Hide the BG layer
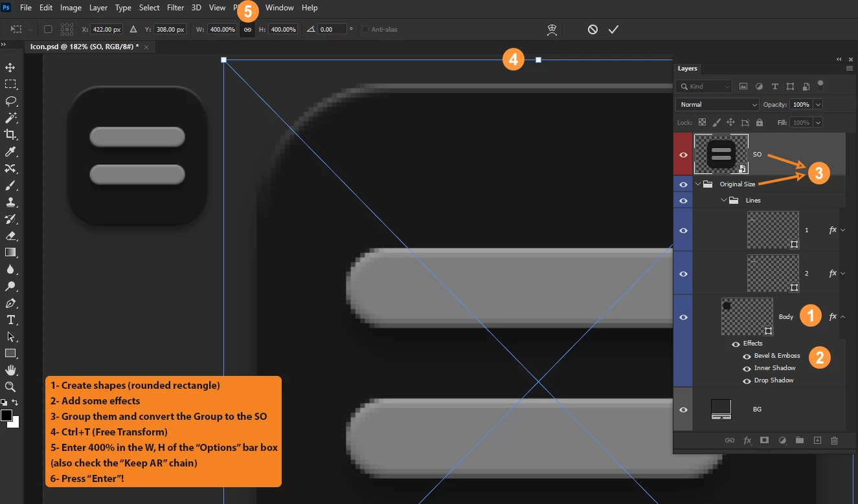Screen dimensions: 858x504 pos(683,410)
